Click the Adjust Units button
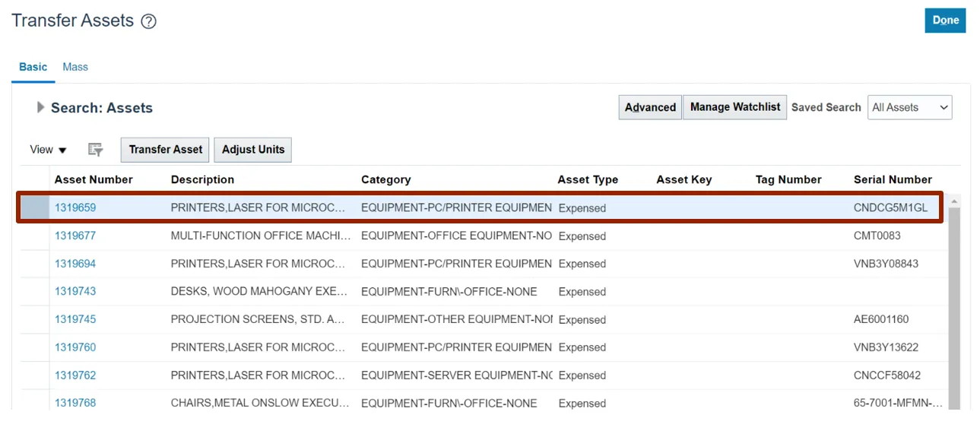980x437 pixels. pyautogui.click(x=252, y=150)
